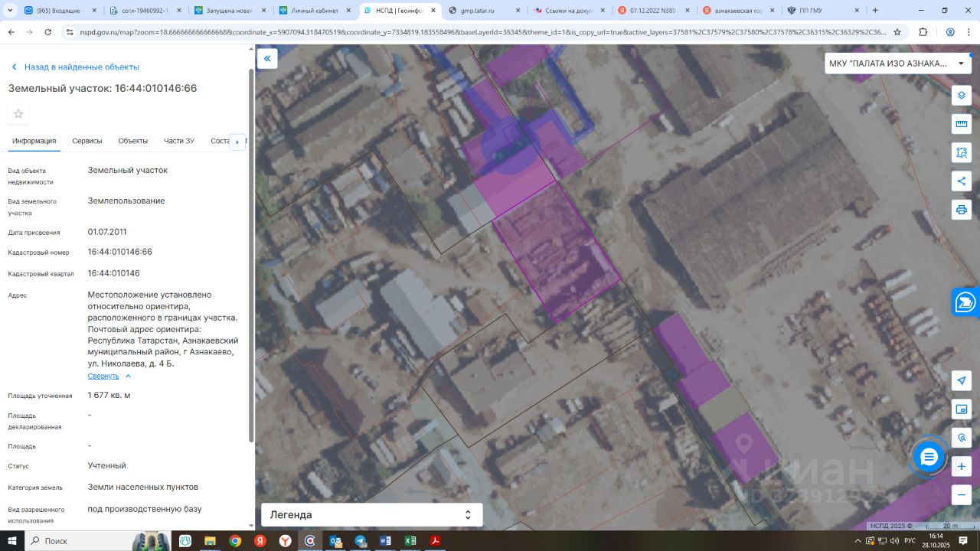Open the map layers panel
980x551 pixels.
coord(962,96)
